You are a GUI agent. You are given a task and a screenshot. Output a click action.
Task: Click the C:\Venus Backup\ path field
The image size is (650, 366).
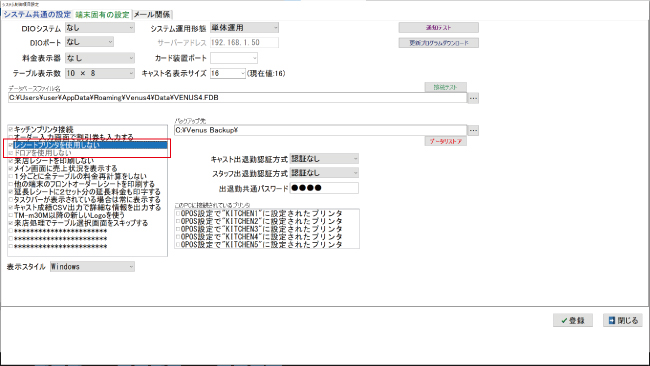320,130
